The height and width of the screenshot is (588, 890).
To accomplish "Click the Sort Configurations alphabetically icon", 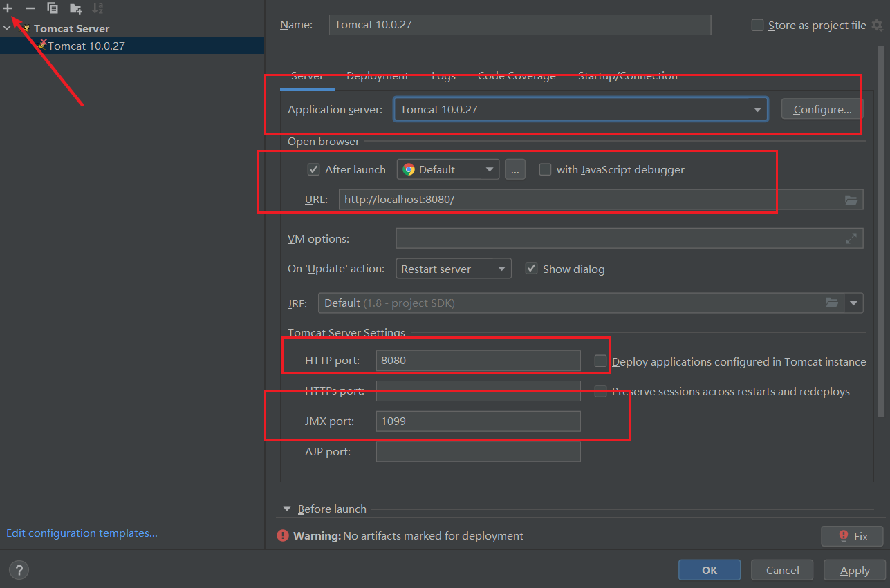I will pos(98,8).
